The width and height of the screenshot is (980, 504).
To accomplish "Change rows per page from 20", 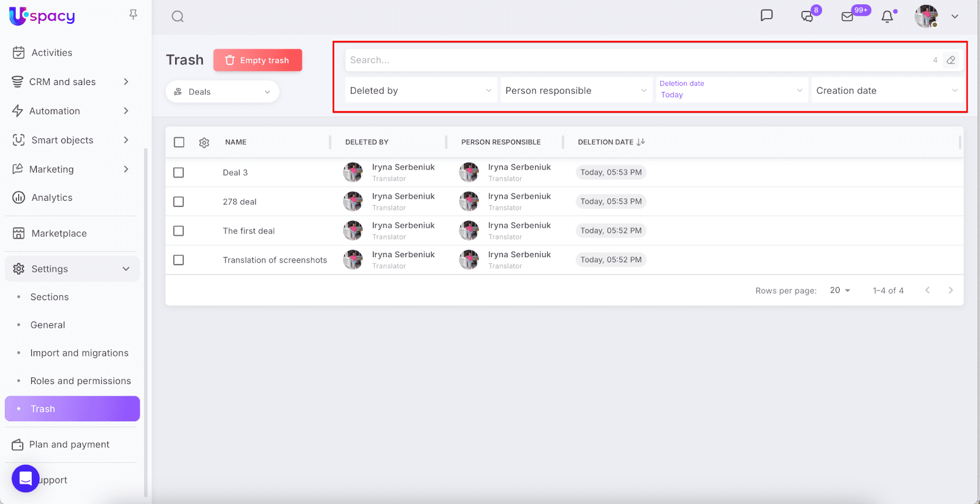I will (840, 290).
